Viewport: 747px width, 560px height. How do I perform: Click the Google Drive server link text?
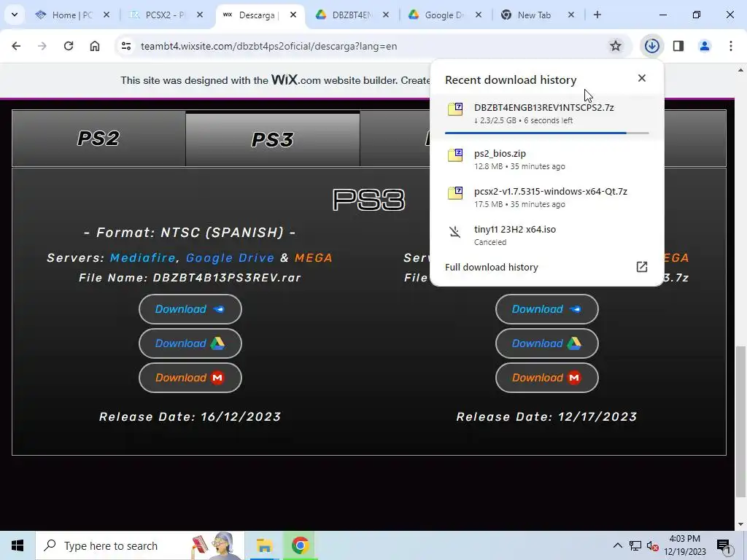tap(230, 257)
